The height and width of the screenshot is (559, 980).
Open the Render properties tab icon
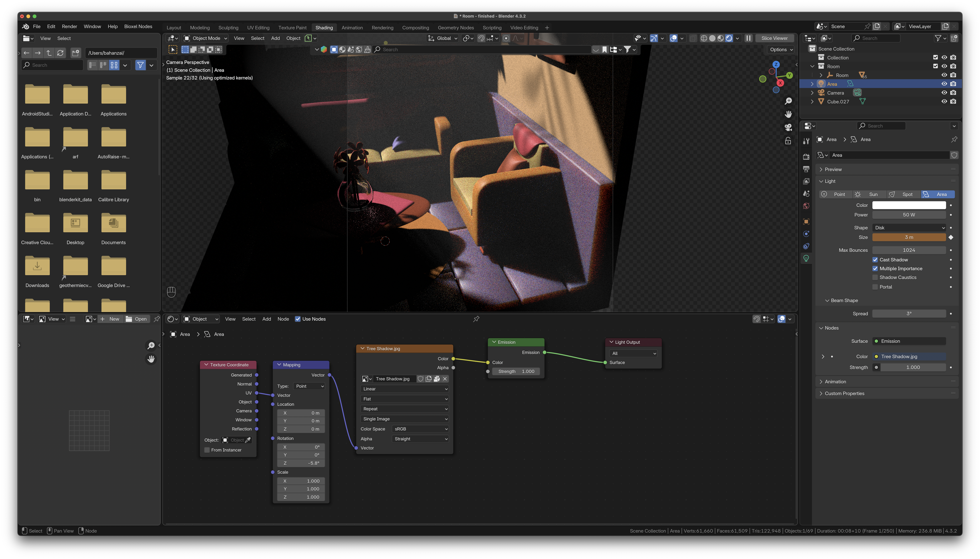[x=806, y=156]
